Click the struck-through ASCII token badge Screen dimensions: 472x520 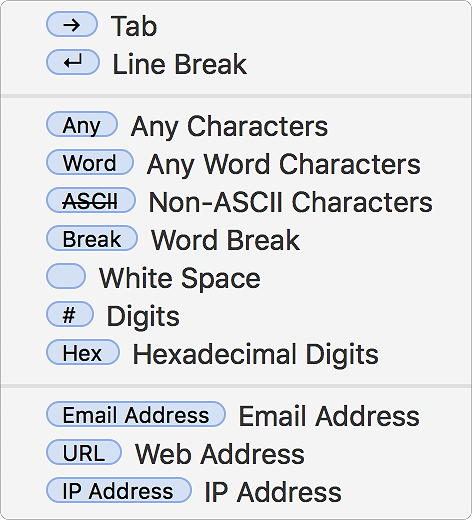[x=91, y=201]
